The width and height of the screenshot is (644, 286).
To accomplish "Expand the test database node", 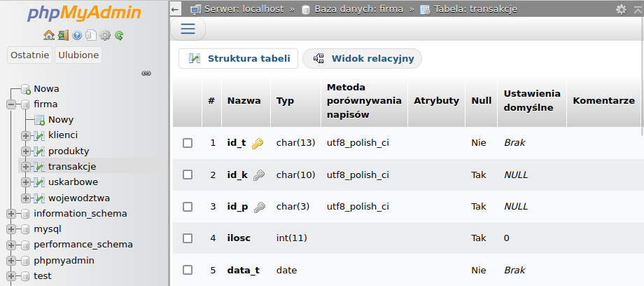I will tap(11, 276).
